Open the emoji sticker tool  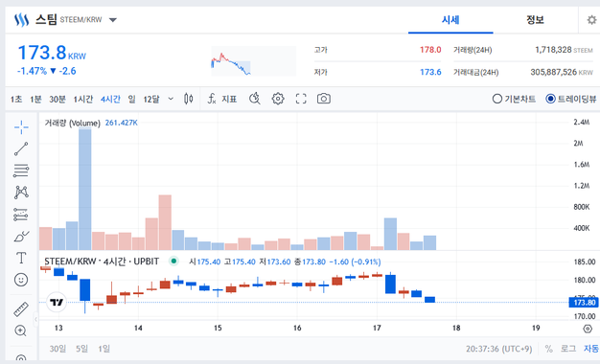(x=21, y=280)
